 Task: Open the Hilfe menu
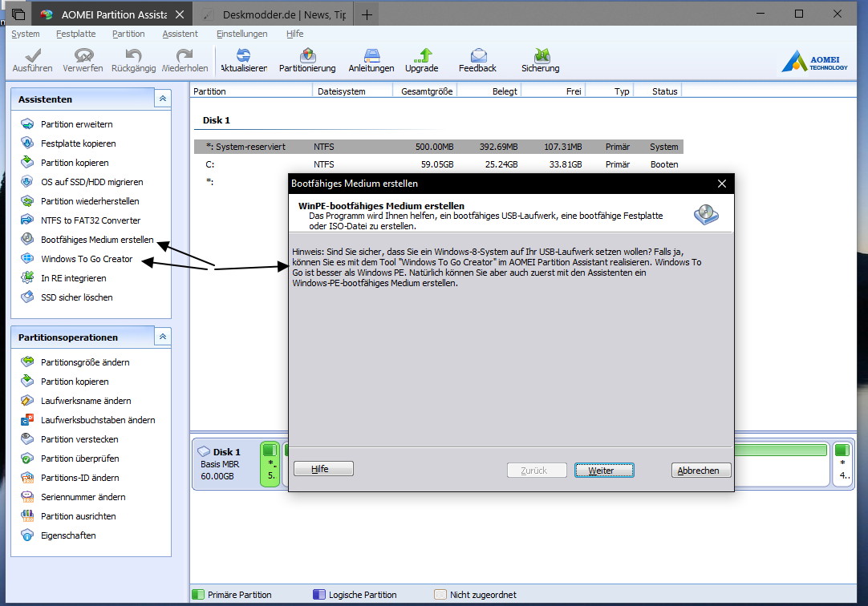tap(295, 34)
